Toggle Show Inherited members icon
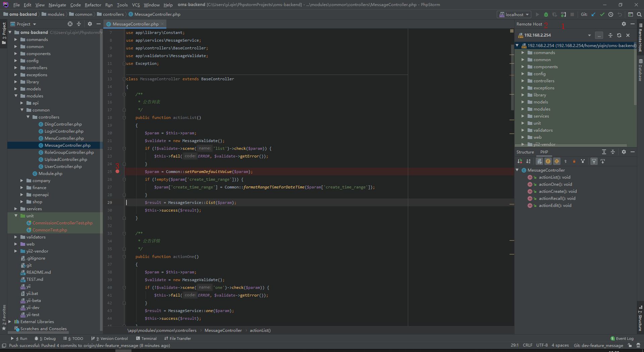 click(x=583, y=161)
